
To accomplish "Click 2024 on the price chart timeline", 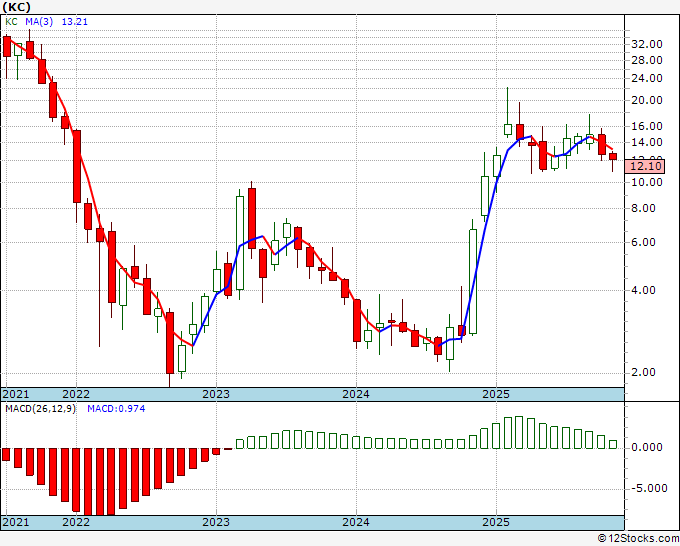I will pos(356,394).
